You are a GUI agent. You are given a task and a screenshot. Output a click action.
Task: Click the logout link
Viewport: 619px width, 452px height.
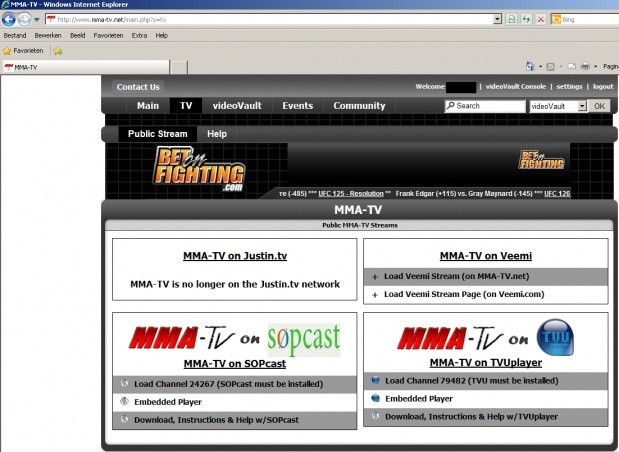pos(602,87)
